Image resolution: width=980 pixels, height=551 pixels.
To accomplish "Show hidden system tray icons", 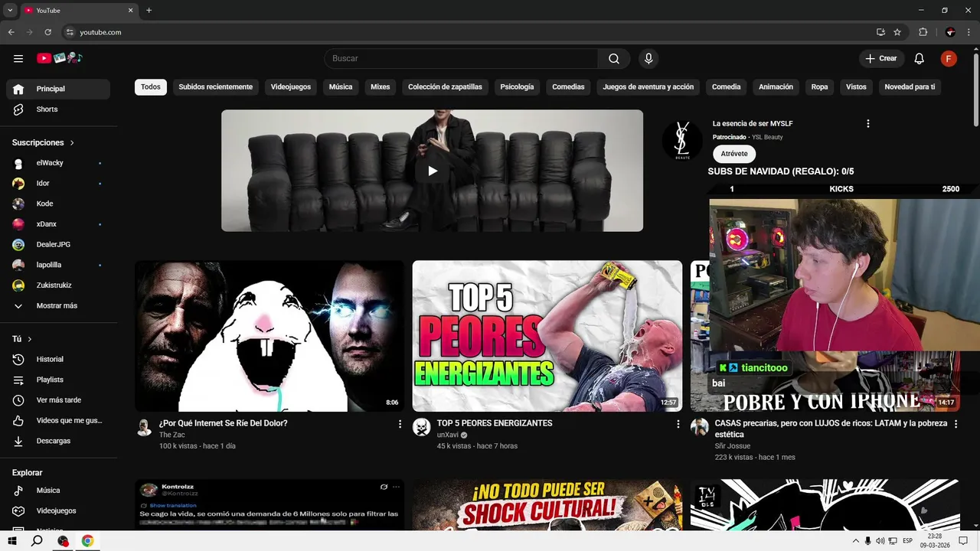I will (856, 541).
